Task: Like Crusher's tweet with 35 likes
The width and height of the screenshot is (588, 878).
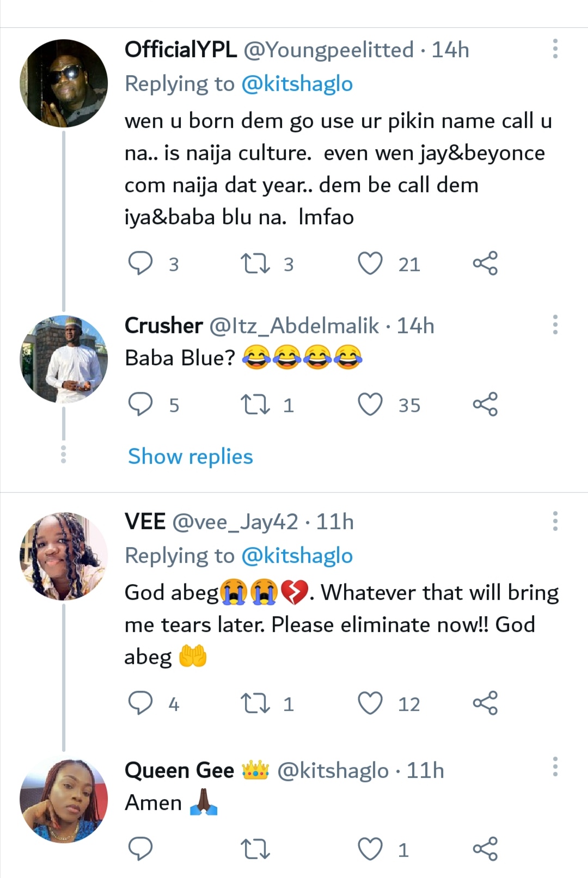Action: [x=370, y=405]
